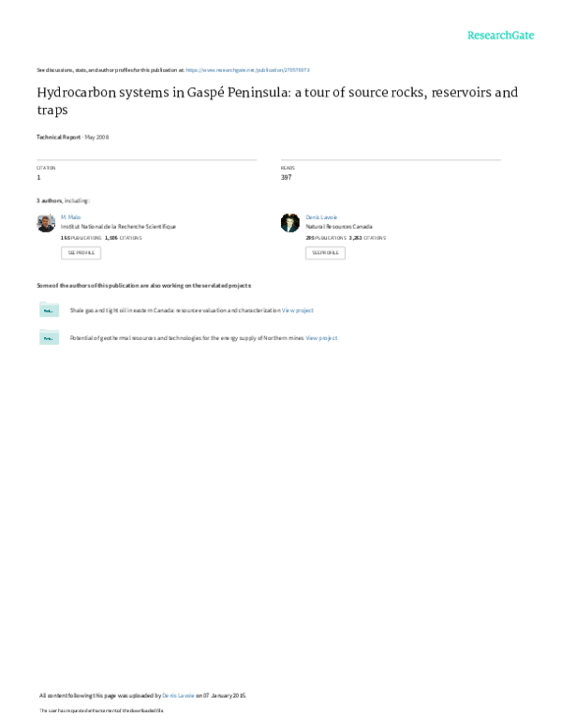Click Institut National de la Recherche Scientifique

click(118, 227)
